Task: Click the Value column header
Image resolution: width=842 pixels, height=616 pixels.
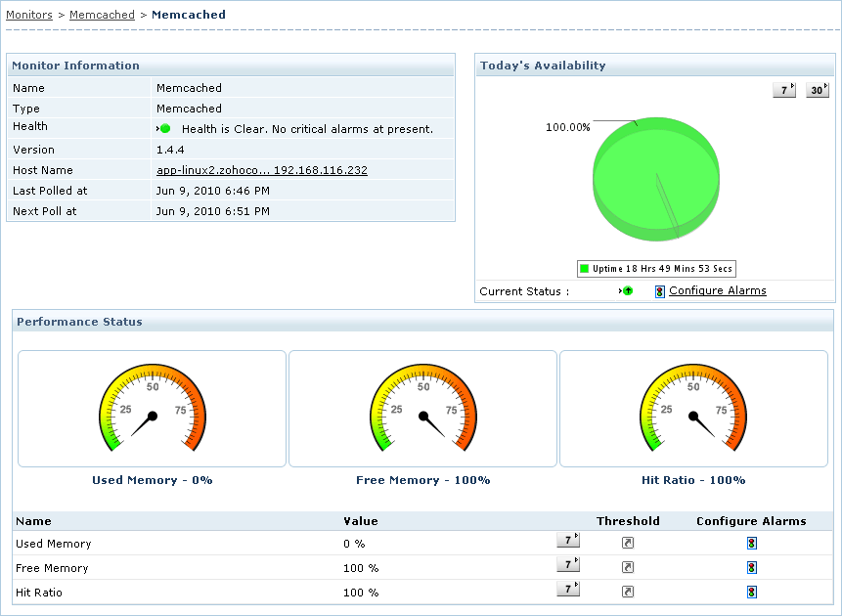Action: pyautogui.click(x=360, y=521)
